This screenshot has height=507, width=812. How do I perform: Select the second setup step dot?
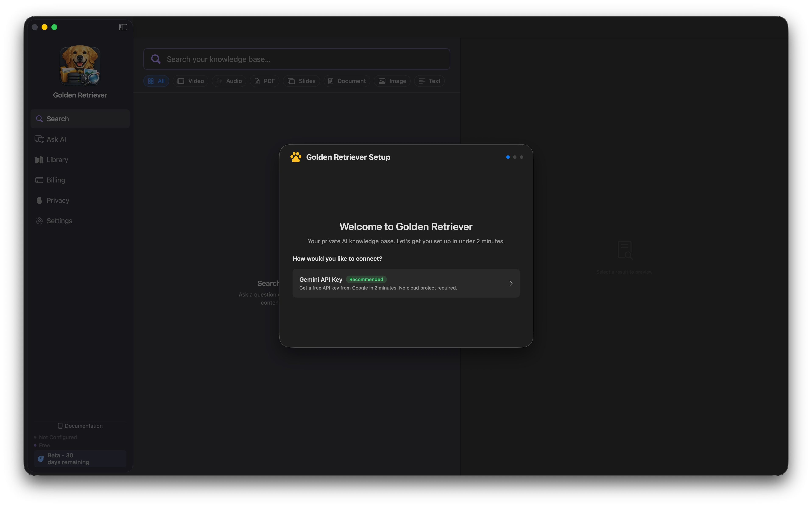click(515, 157)
